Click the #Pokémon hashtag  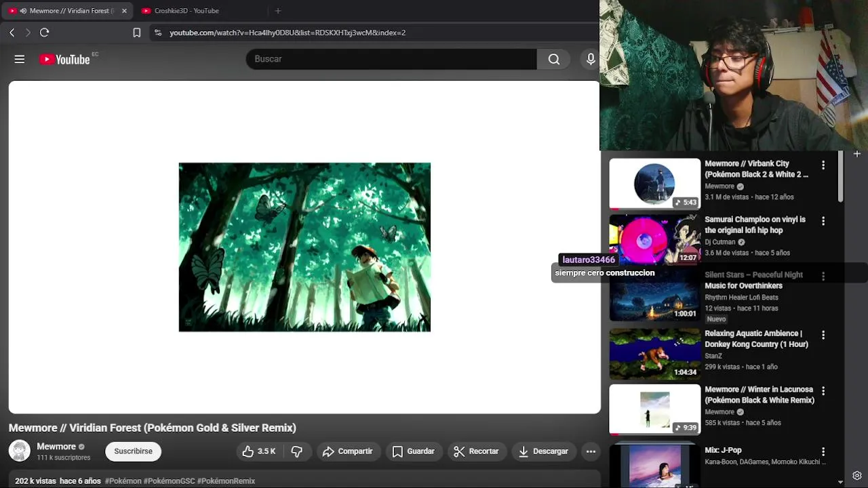click(123, 481)
